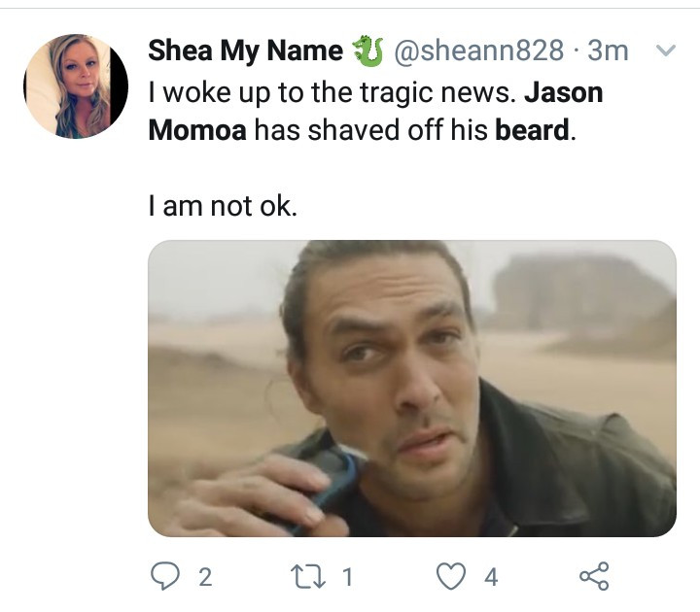Click the words "has shaved off his"

[372, 130]
